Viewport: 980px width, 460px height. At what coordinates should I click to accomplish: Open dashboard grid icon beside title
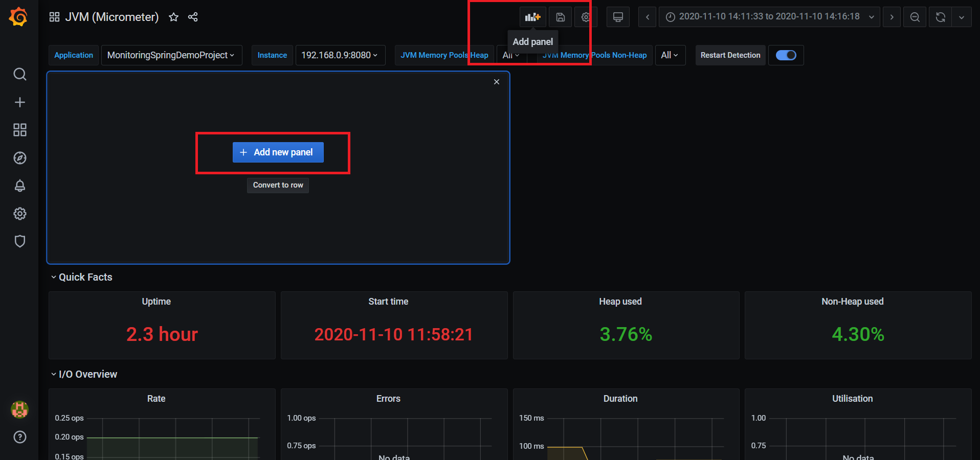pyautogui.click(x=54, y=17)
